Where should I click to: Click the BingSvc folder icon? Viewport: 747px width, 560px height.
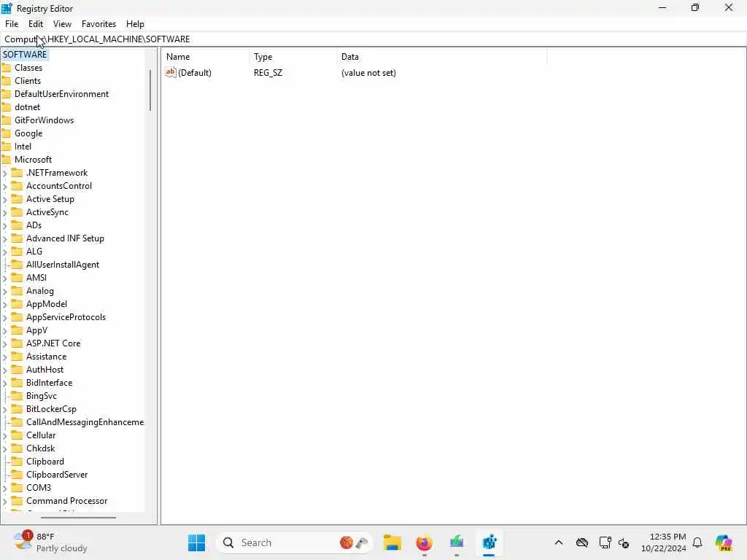(x=17, y=396)
